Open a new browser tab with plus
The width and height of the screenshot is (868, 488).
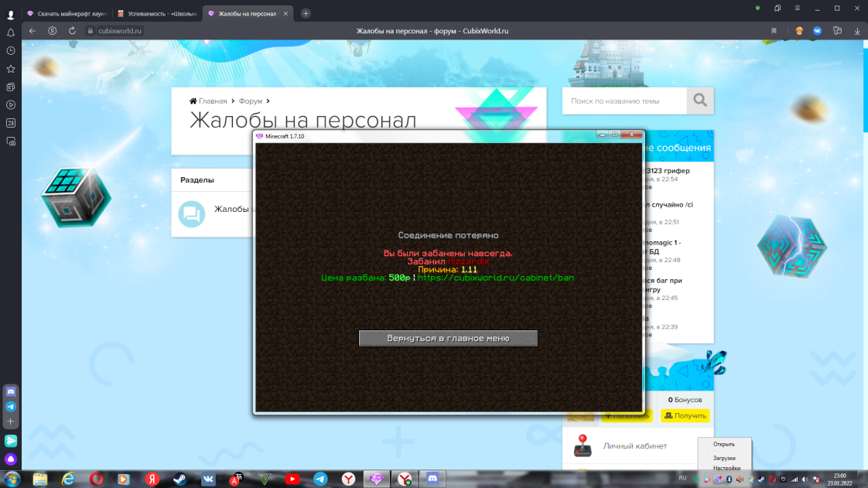(306, 13)
